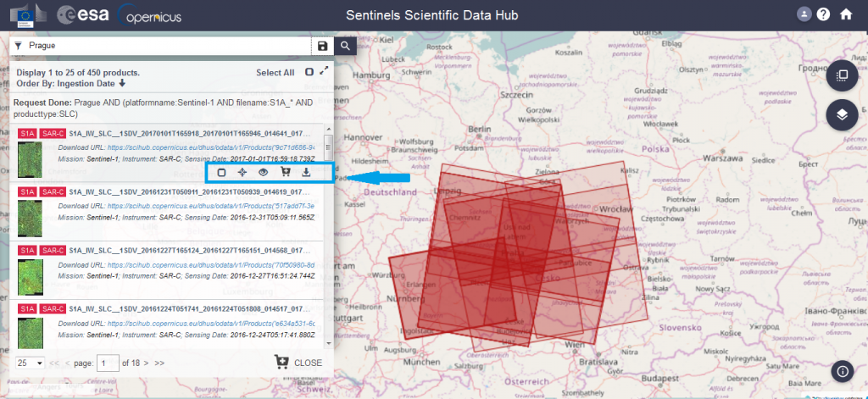
Task: Open the user profile icon in header
Action: [804, 14]
